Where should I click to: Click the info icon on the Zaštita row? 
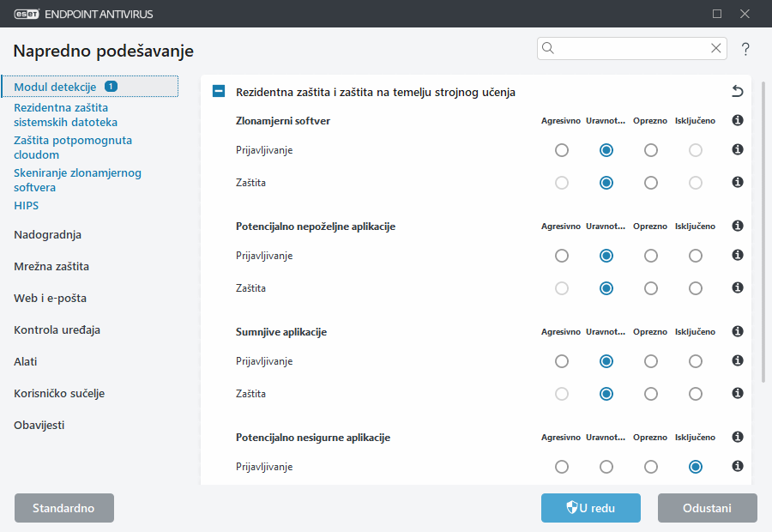tap(737, 183)
